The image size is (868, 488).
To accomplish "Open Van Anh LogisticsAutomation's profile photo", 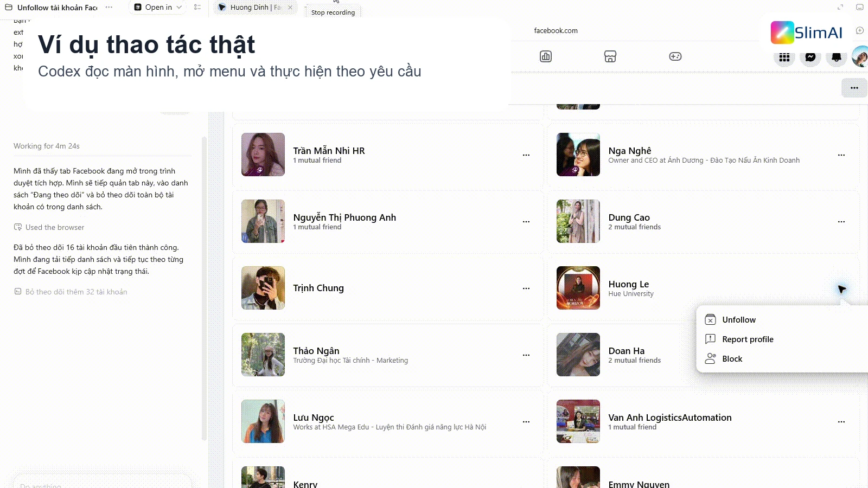I will 578,421.
